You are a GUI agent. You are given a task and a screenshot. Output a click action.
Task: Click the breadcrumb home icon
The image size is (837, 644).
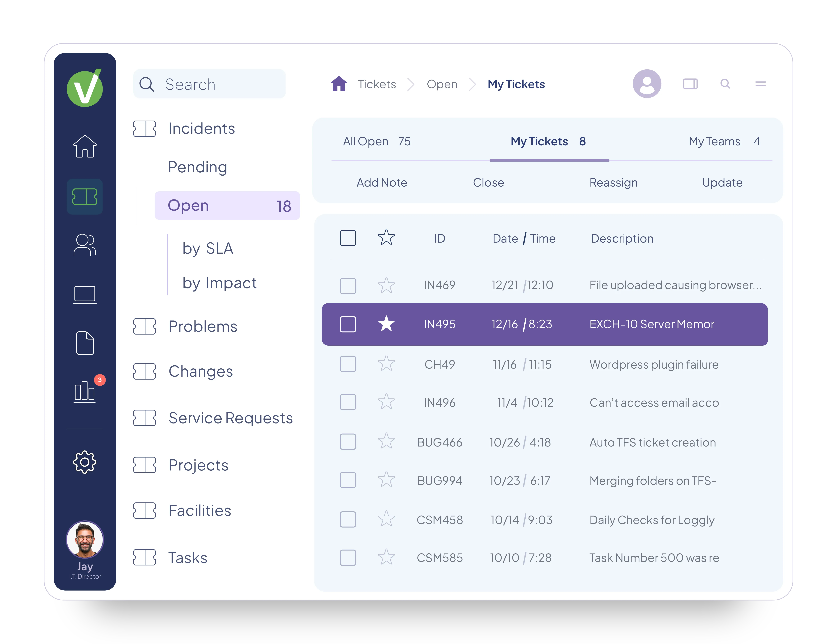(x=339, y=84)
